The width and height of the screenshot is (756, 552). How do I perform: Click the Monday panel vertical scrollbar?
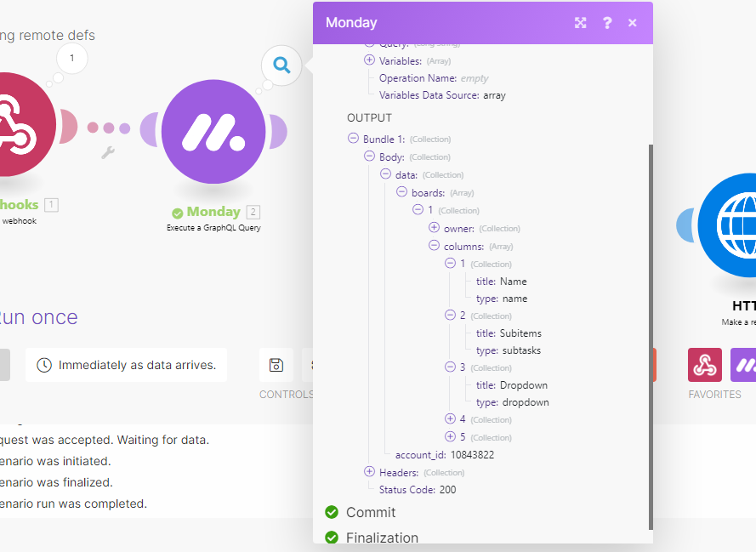[x=651, y=337]
